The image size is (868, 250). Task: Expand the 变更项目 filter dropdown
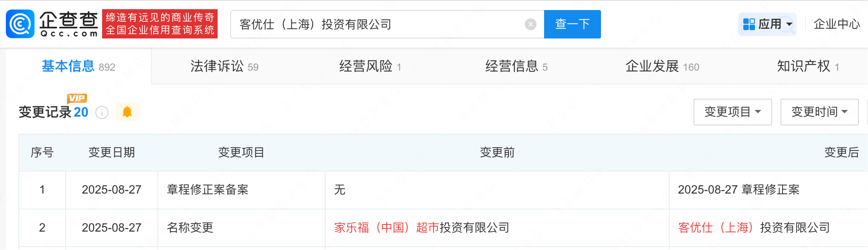point(732,112)
